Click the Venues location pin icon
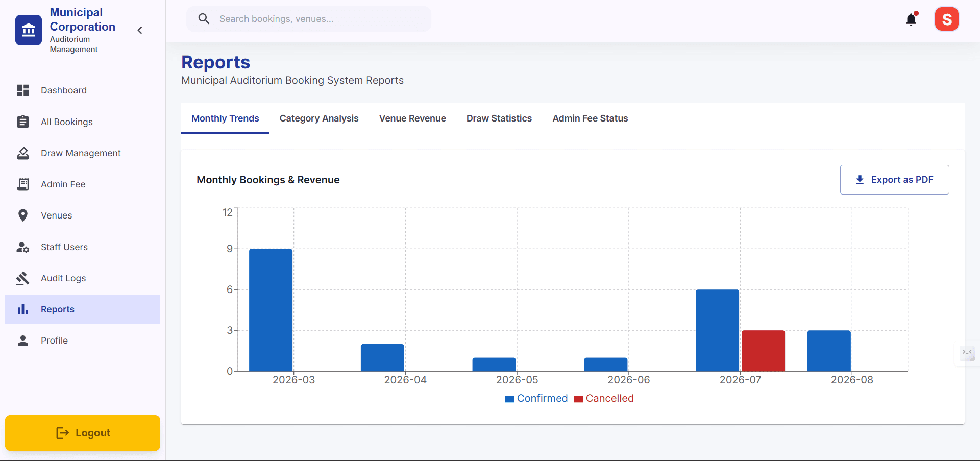Screen dimensions: 980x461 click(23, 215)
